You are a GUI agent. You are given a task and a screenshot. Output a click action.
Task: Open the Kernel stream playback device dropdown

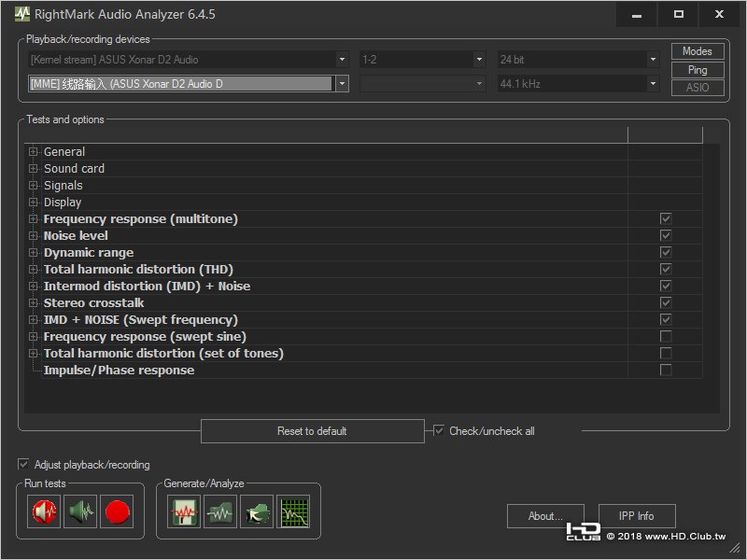coord(342,60)
